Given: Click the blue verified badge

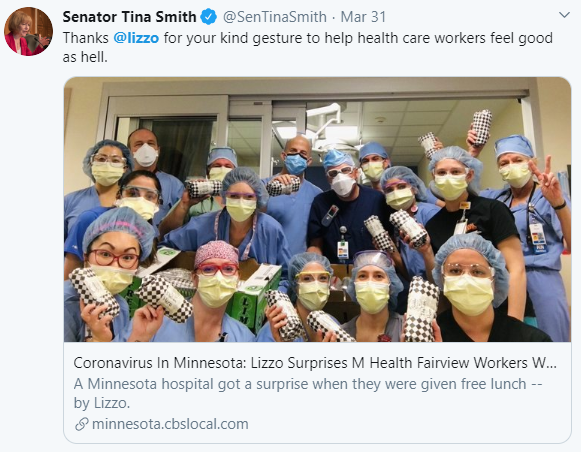Looking at the screenshot, I should pyautogui.click(x=209, y=17).
